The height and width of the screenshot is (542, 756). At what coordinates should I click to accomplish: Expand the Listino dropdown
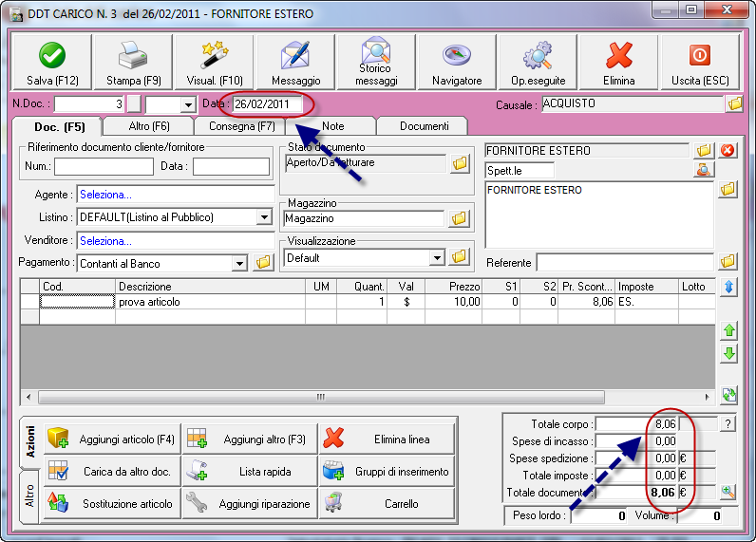tap(264, 217)
